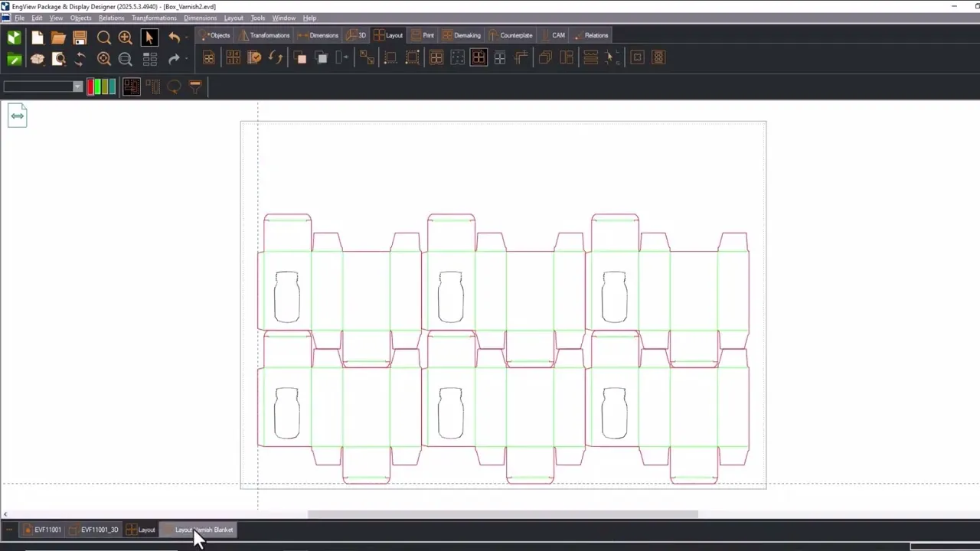Viewport: 980px width, 551px height.
Task: Click the zoom window rectangle icon
Action: click(x=126, y=59)
